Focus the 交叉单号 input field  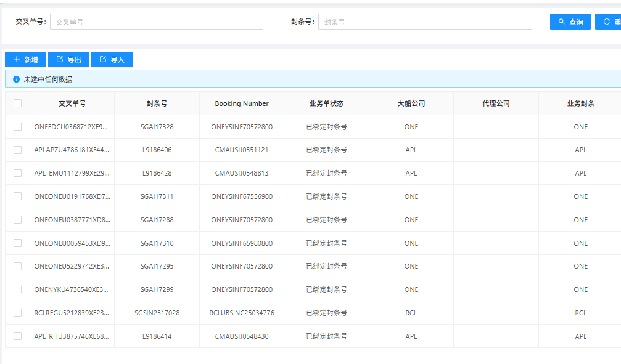coord(157,22)
